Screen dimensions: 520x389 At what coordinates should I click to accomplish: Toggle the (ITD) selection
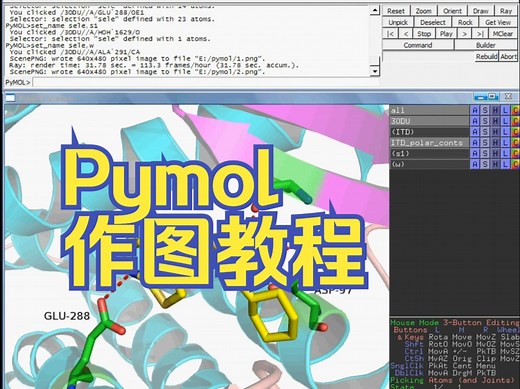[429, 132]
